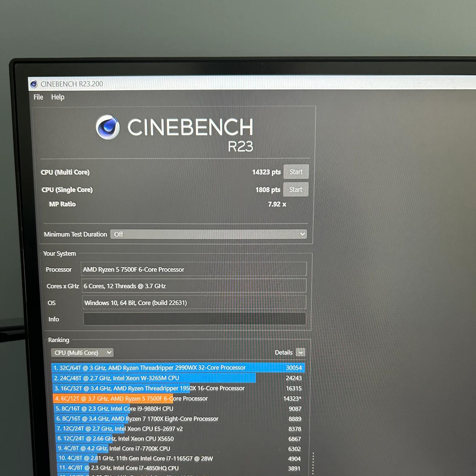Click the Processor name field
476x476 pixels.
point(194,269)
